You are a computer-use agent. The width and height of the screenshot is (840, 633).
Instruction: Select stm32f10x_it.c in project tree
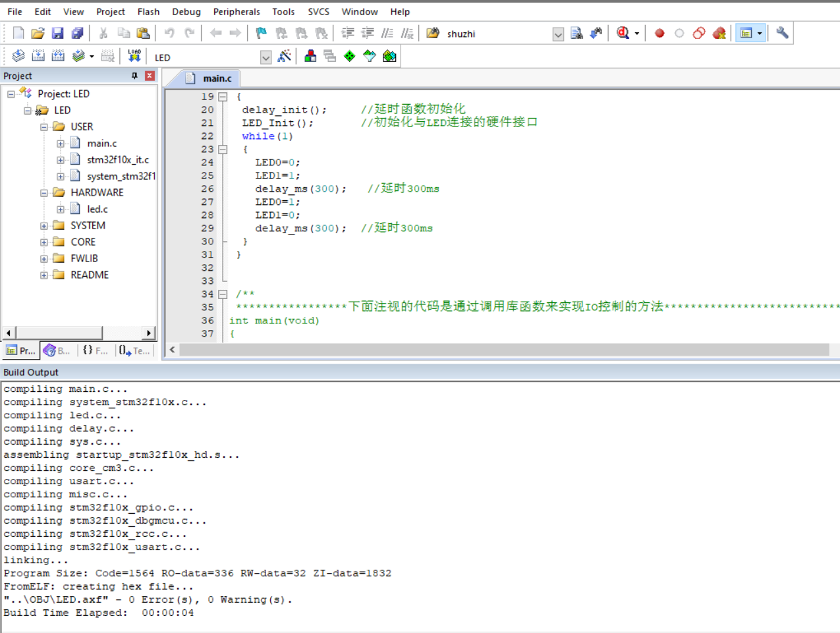pyautogui.click(x=118, y=160)
